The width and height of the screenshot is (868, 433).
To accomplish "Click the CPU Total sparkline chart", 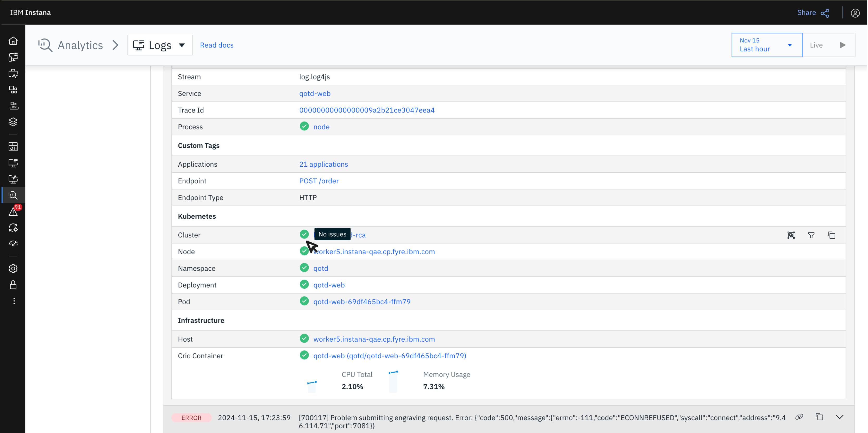I will (312, 386).
